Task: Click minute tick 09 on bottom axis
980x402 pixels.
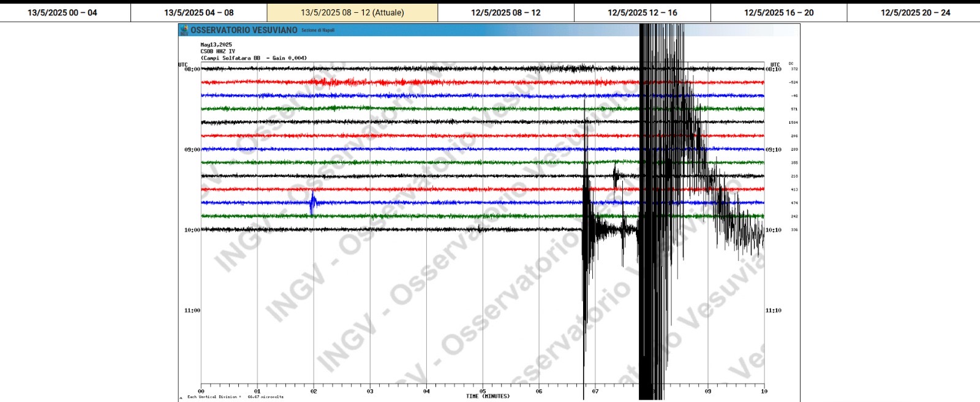Action: (x=708, y=391)
